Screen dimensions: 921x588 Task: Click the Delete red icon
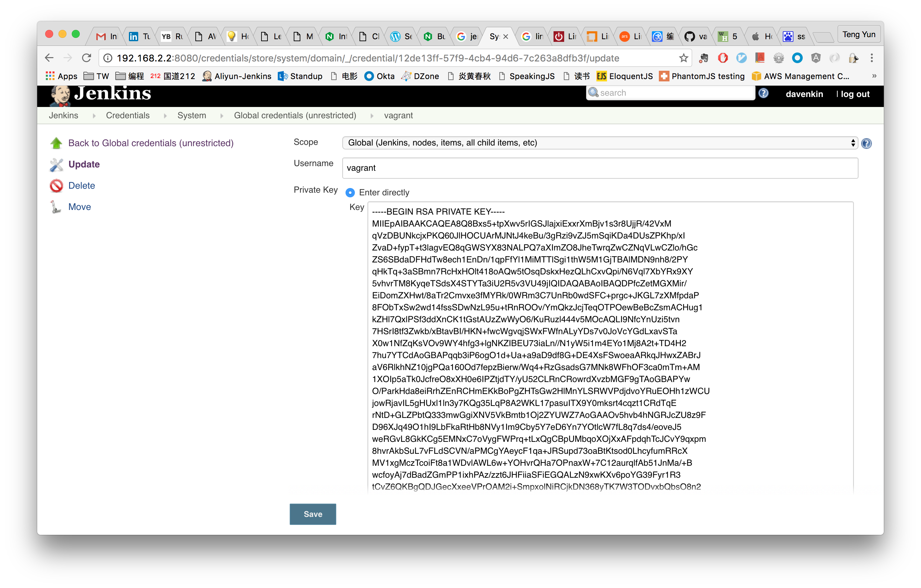[x=57, y=185]
